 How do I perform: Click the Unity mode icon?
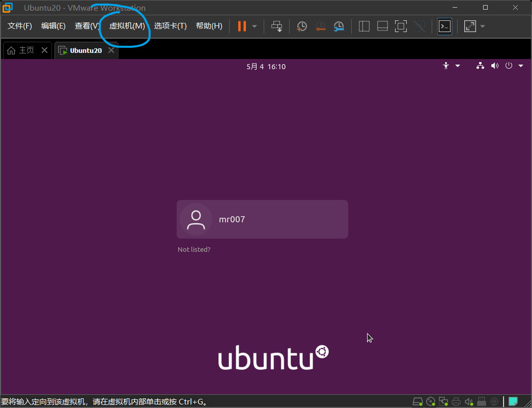coord(419,26)
